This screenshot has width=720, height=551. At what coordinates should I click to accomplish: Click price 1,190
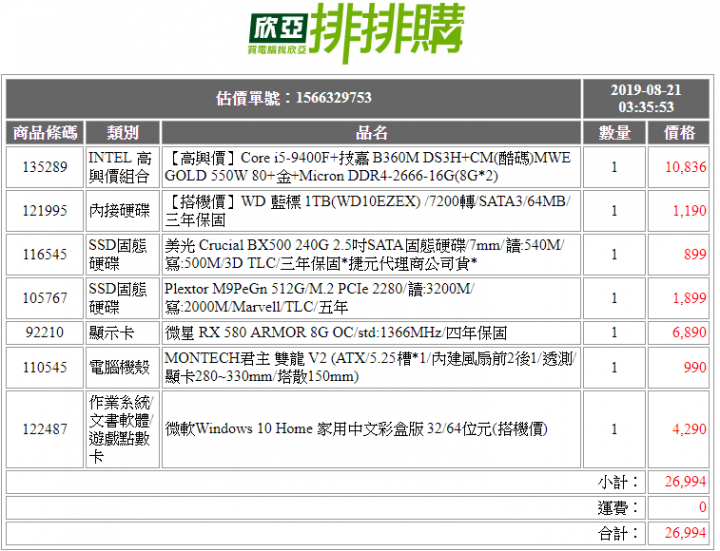pyautogui.click(x=689, y=211)
